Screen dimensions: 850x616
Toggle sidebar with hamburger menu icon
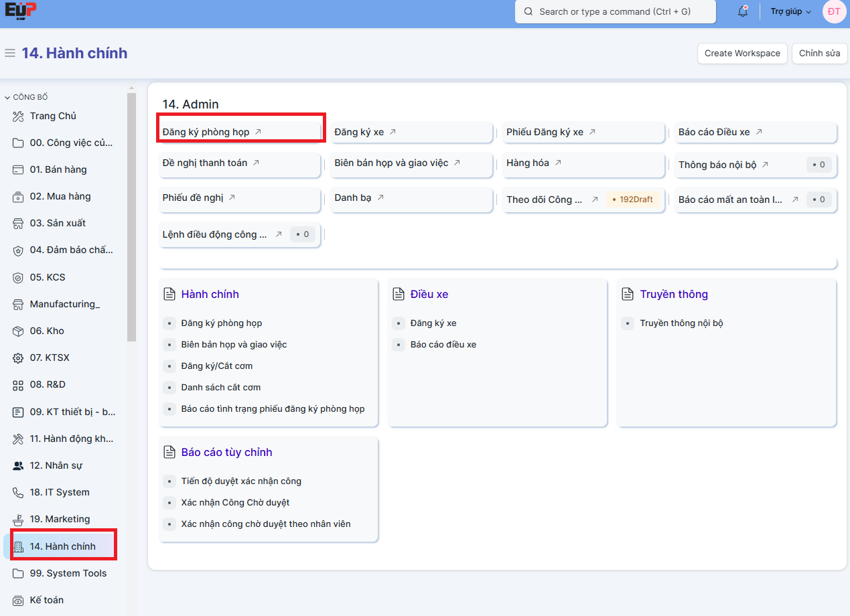coord(10,53)
